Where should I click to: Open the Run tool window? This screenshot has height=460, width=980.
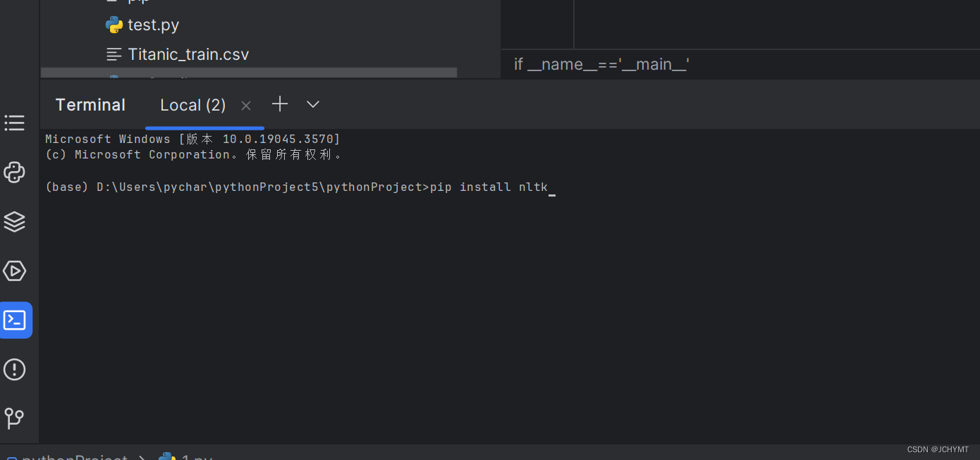pos(14,271)
